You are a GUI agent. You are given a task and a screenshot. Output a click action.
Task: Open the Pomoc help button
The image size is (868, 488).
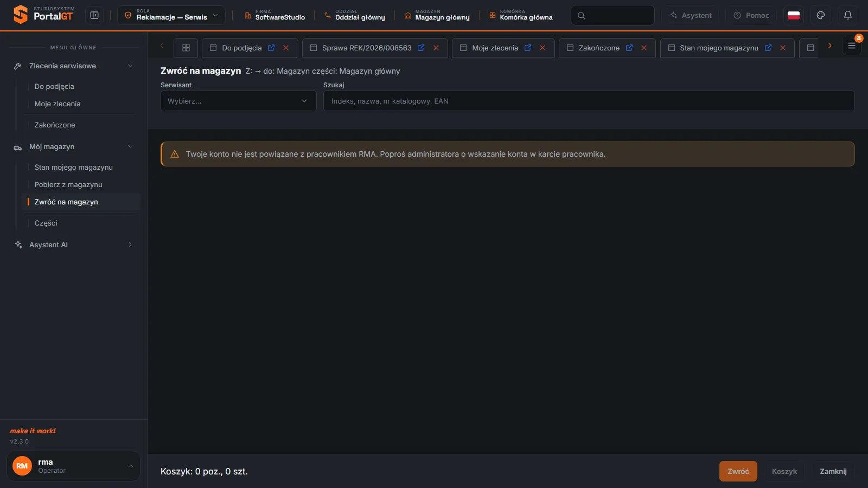(x=751, y=15)
